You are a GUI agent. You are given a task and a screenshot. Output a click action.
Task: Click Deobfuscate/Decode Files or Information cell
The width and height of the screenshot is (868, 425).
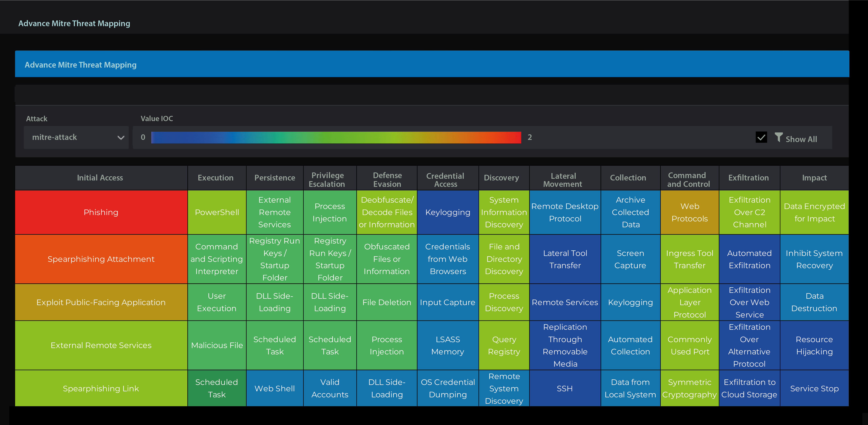point(387,213)
